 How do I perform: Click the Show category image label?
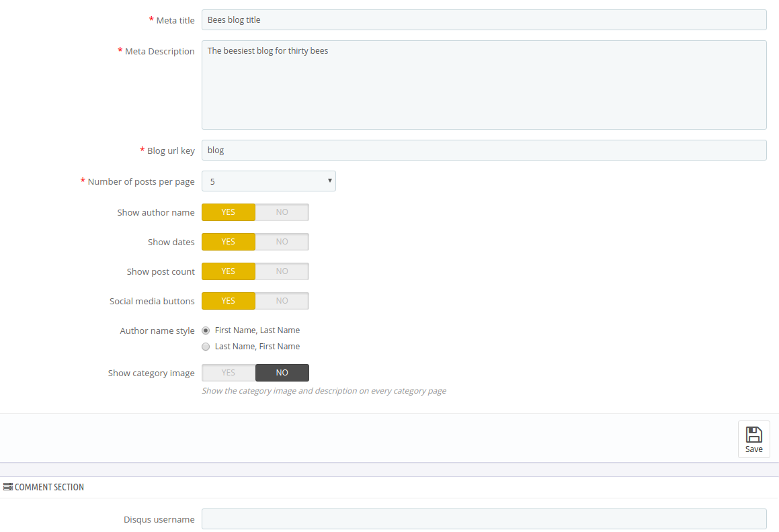tap(151, 373)
